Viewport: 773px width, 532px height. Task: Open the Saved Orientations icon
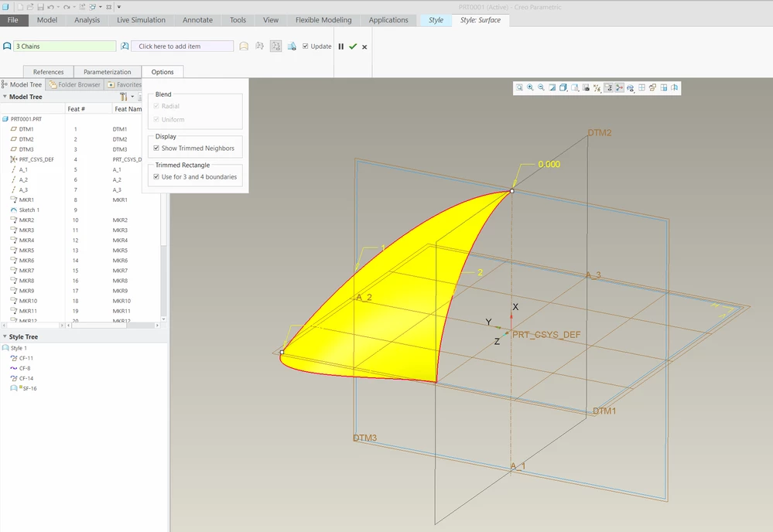coord(575,87)
